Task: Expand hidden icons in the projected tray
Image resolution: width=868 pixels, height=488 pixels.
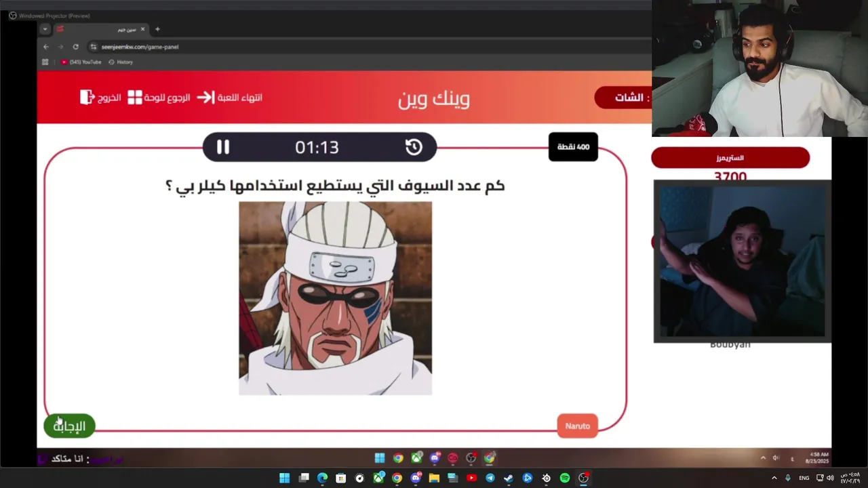Action: [763, 458]
